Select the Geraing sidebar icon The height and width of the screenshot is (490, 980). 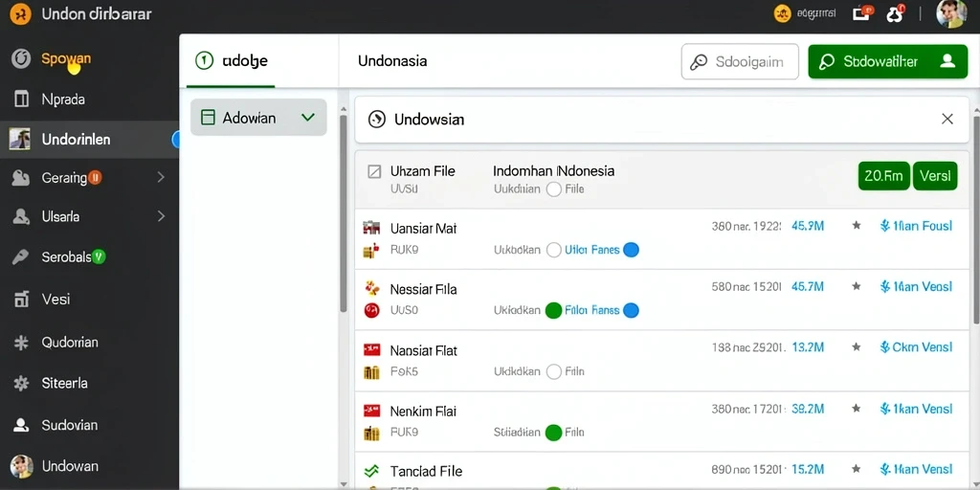pyautogui.click(x=21, y=178)
